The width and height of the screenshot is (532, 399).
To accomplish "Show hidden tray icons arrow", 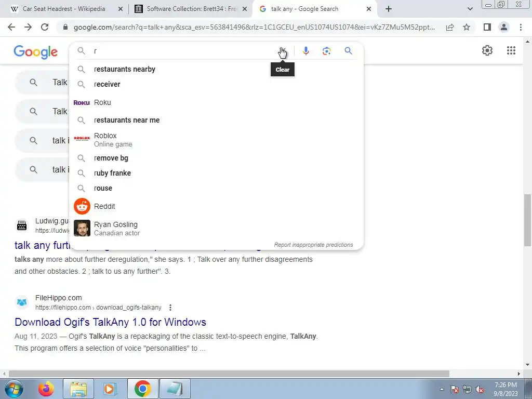I will coord(442,390).
